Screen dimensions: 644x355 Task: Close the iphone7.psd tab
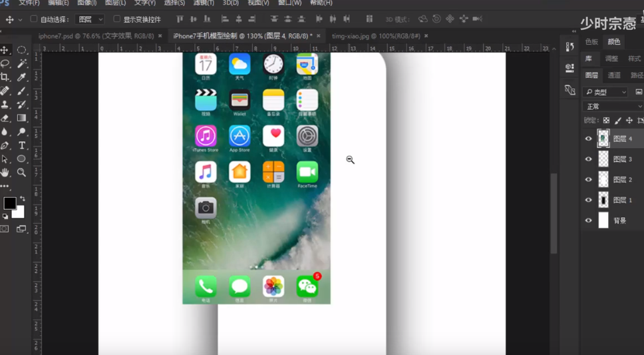[x=160, y=36]
